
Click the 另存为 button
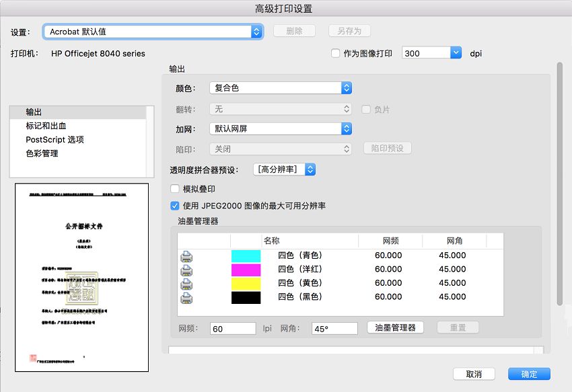(350, 31)
